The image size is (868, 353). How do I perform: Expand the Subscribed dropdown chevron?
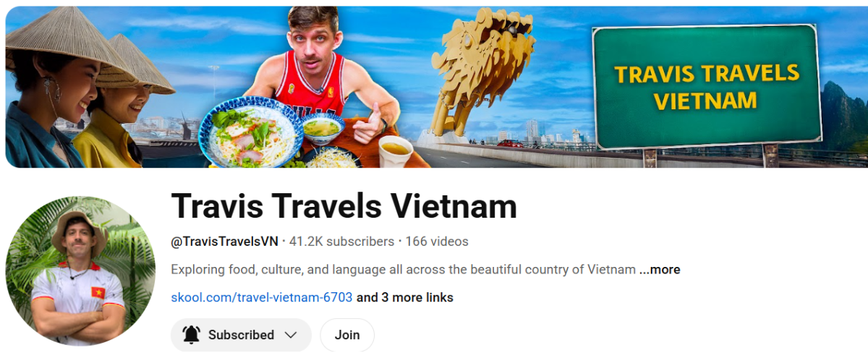click(292, 335)
